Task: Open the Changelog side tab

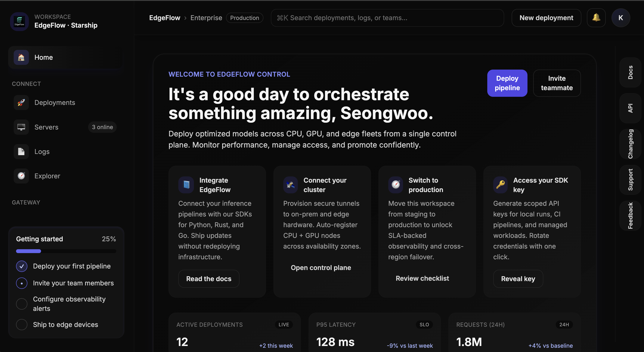Action: click(x=630, y=144)
